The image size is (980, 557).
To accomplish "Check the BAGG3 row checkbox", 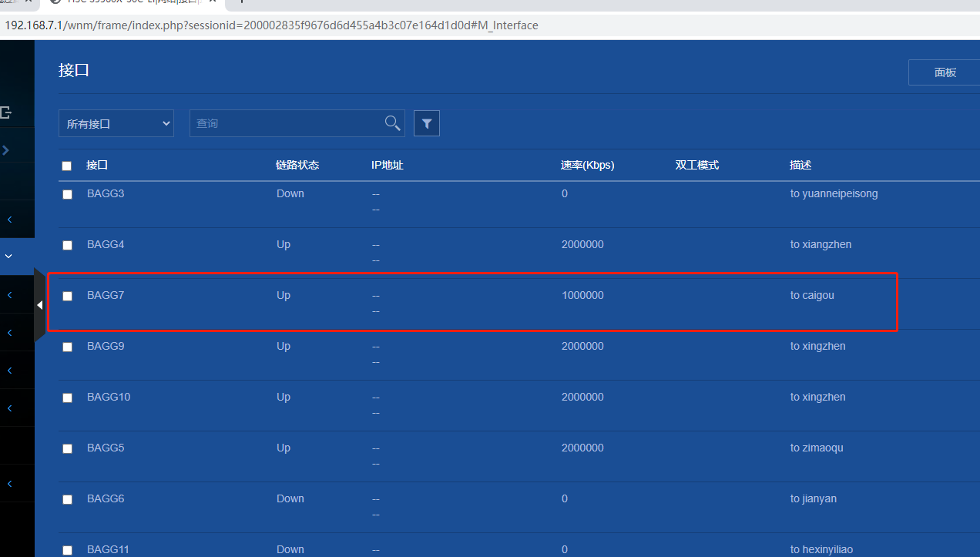I will click(67, 194).
